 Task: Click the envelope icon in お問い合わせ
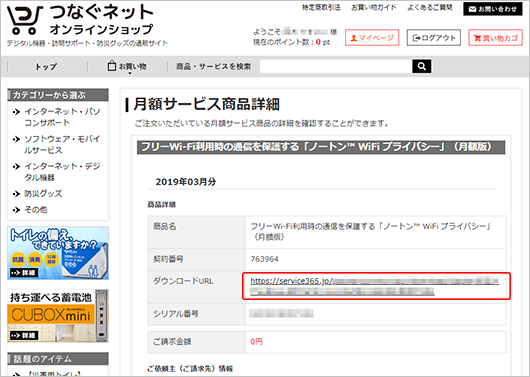[473, 9]
